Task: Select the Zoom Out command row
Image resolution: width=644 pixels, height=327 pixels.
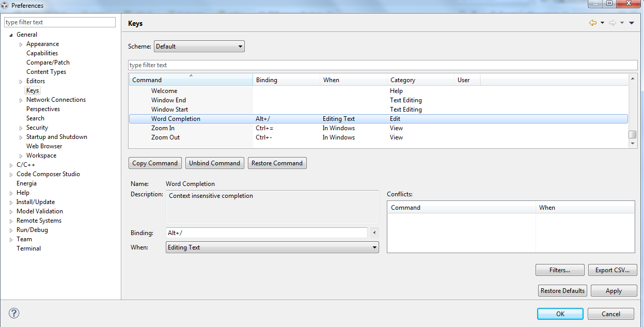Action: [x=378, y=137]
